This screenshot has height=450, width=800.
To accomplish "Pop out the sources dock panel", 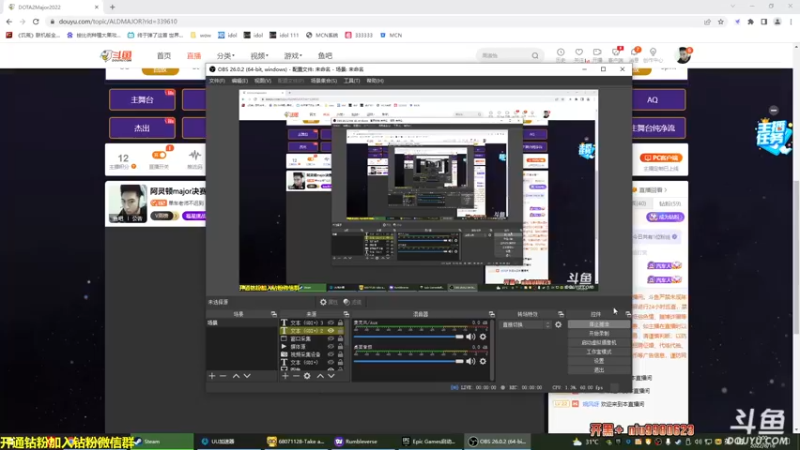I will coord(346,314).
